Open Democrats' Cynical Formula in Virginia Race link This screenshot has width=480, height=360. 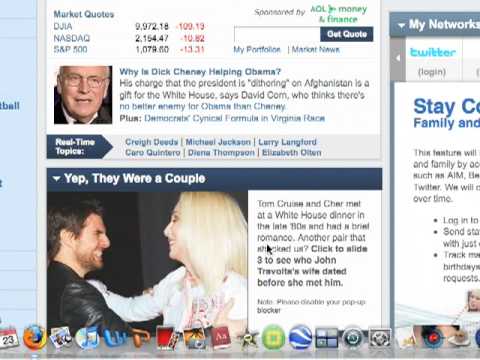point(234,118)
